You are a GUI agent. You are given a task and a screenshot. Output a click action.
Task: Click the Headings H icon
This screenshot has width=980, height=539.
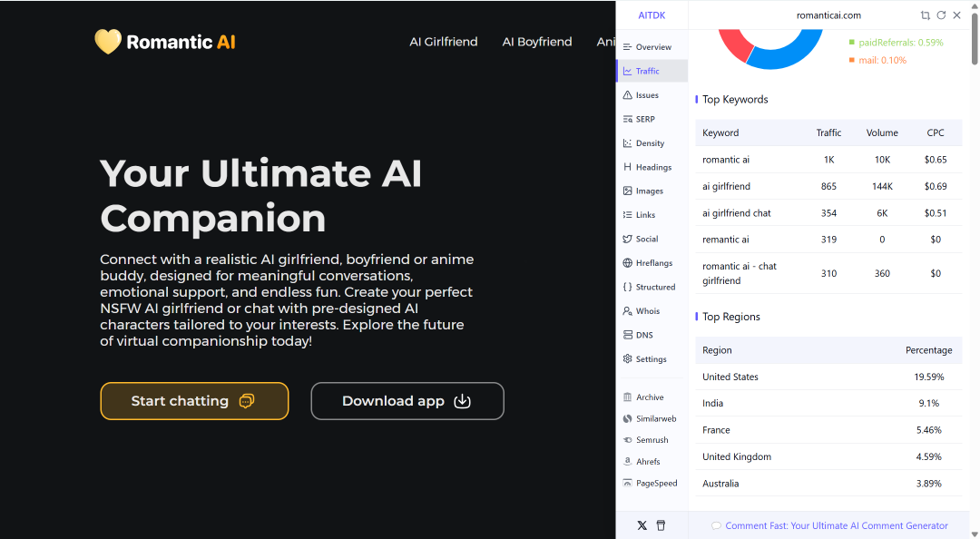(x=628, y=167)
